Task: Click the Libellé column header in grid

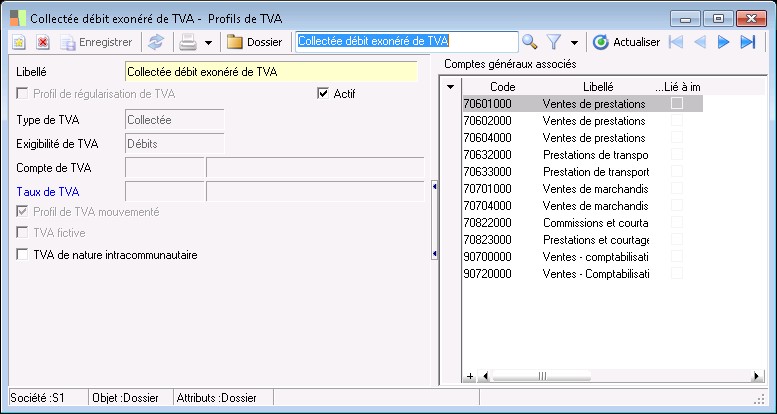Action: pyautogui.click(x=598, y=87)
